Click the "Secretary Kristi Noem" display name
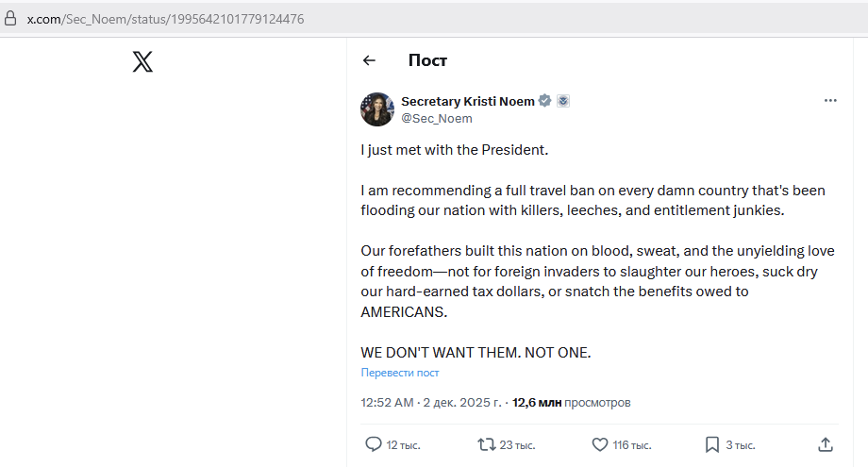 468,101
